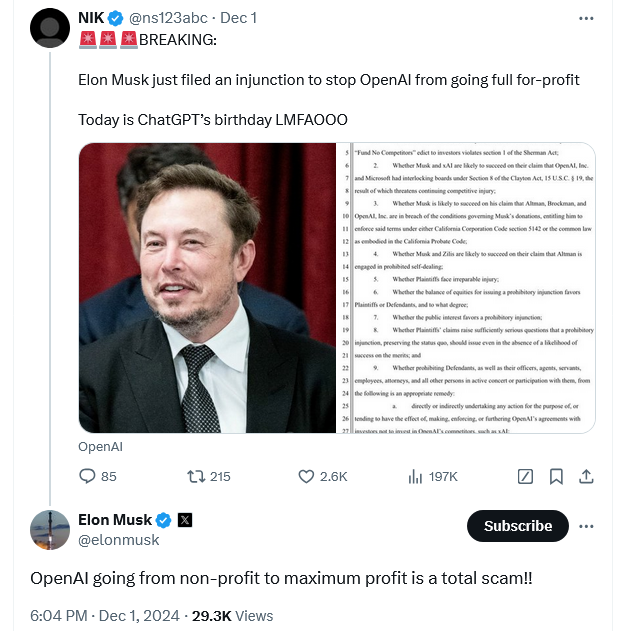Viewport: 626px width, 631px height.
Task: Open the Elon Musk photo
Action: [207, 288]
